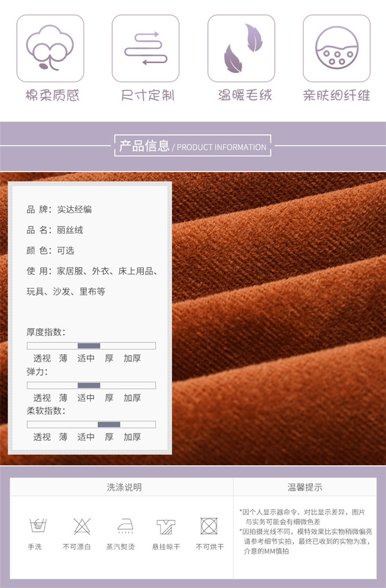Click the product name 丽丝绒 text
The width and height of the screenshot is (386, 588).
tap(70, 230)
